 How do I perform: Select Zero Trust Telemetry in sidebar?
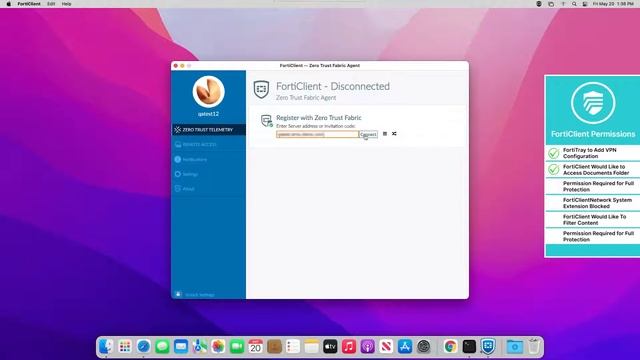209,130
